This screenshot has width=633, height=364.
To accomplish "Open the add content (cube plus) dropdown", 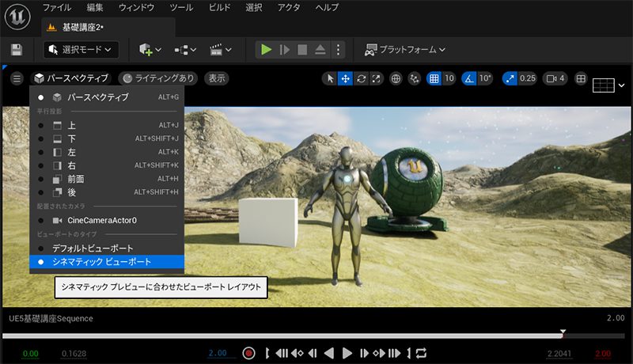I will pyautogui.click(x=150, y=49).
